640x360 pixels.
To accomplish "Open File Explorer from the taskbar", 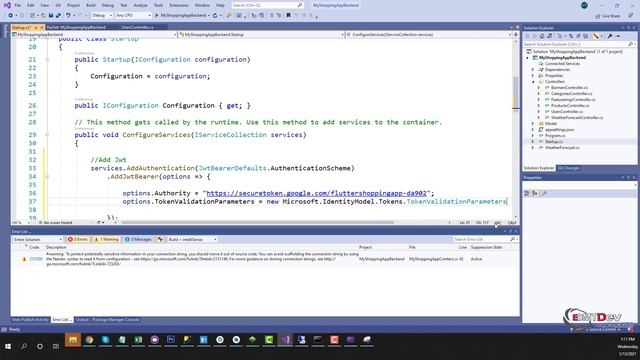I will click(x=73, y=340).
